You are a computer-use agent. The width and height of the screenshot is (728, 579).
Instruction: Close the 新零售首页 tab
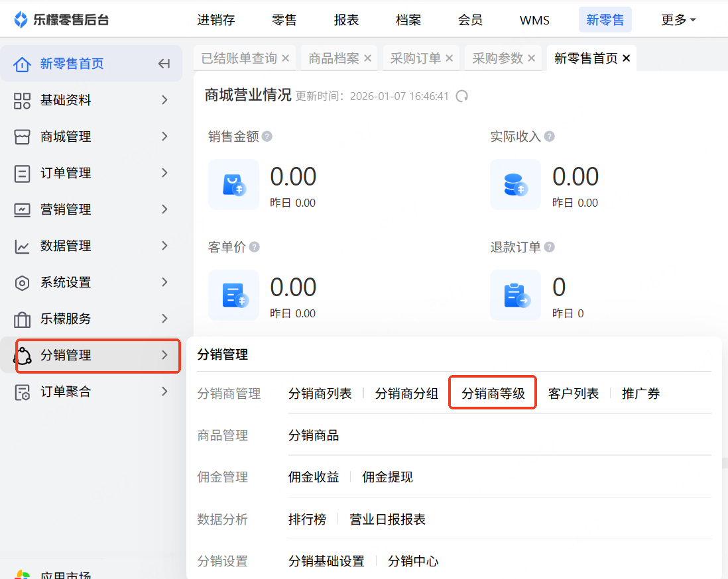click(627, 58)
